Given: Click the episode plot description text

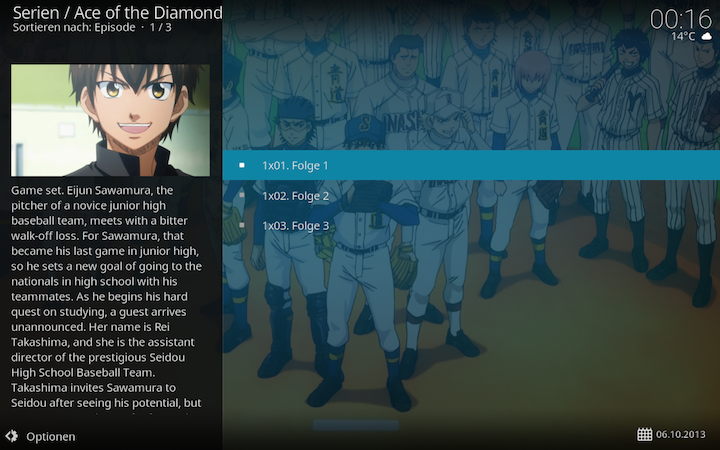Looking at the screenshot, I should (107, 297).
